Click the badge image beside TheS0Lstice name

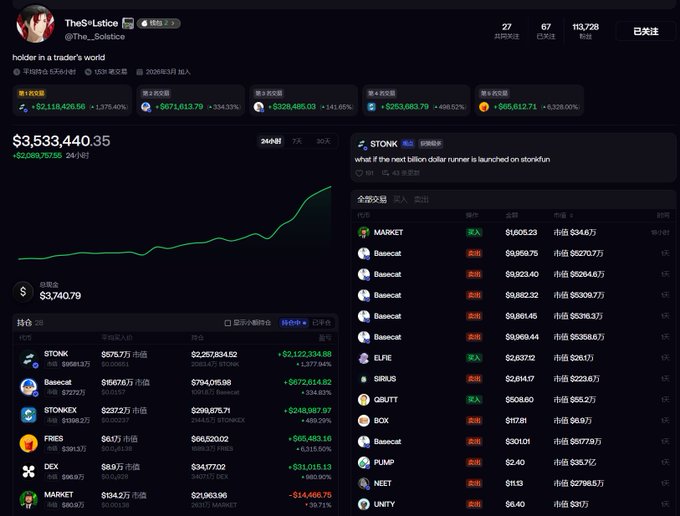pos(128,23)
